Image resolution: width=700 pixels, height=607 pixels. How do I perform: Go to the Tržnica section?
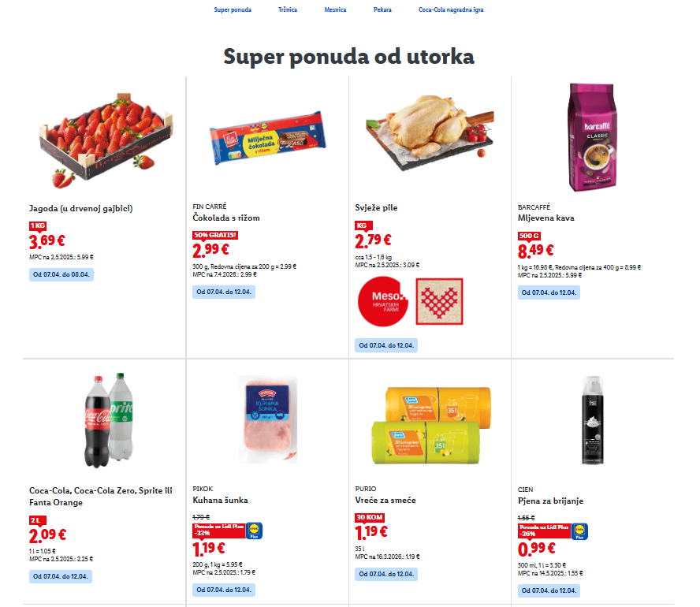point(288,10)
